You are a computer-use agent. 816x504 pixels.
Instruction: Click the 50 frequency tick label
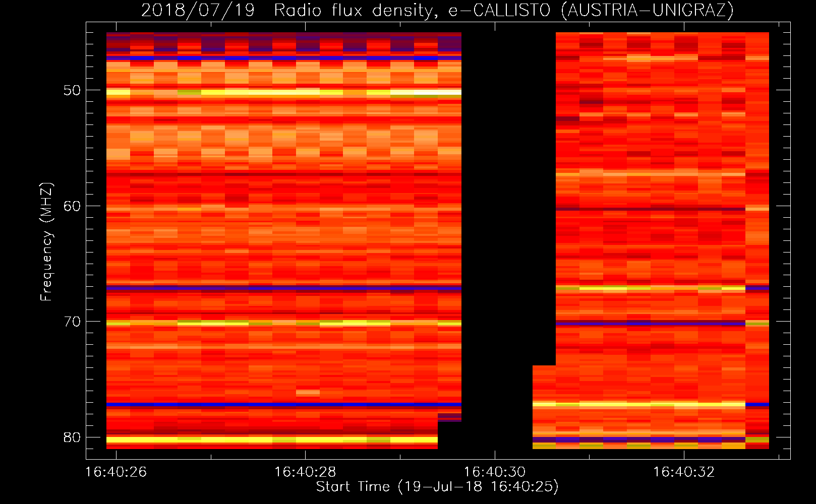tap(72, 90)
